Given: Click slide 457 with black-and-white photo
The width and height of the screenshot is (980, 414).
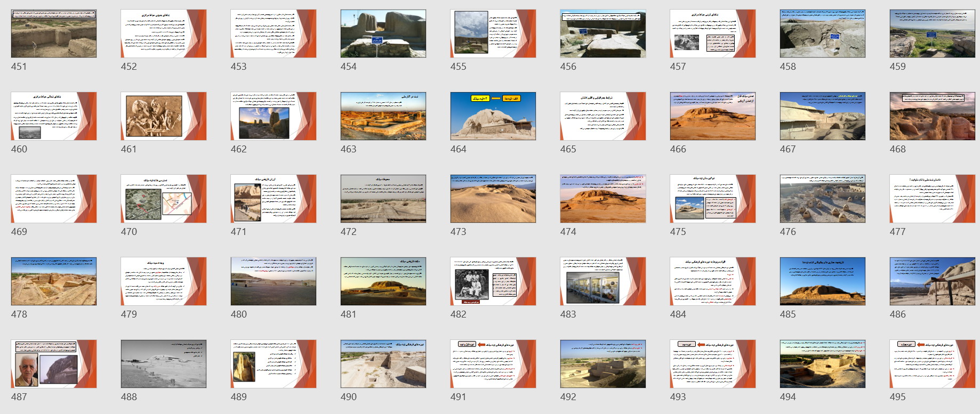Looking at the screenshot, I should [712, 34].
